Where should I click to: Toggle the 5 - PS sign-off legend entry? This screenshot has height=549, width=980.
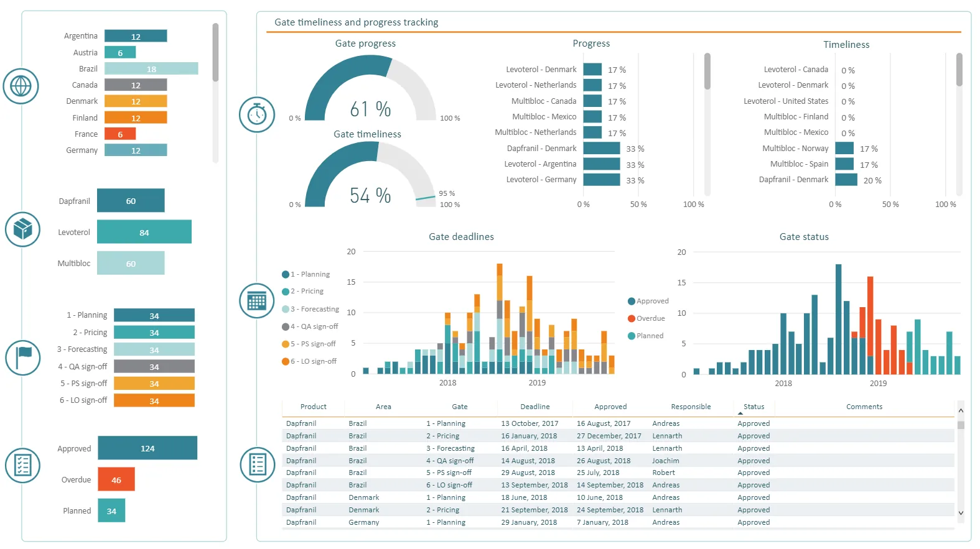tap(309, 344)
